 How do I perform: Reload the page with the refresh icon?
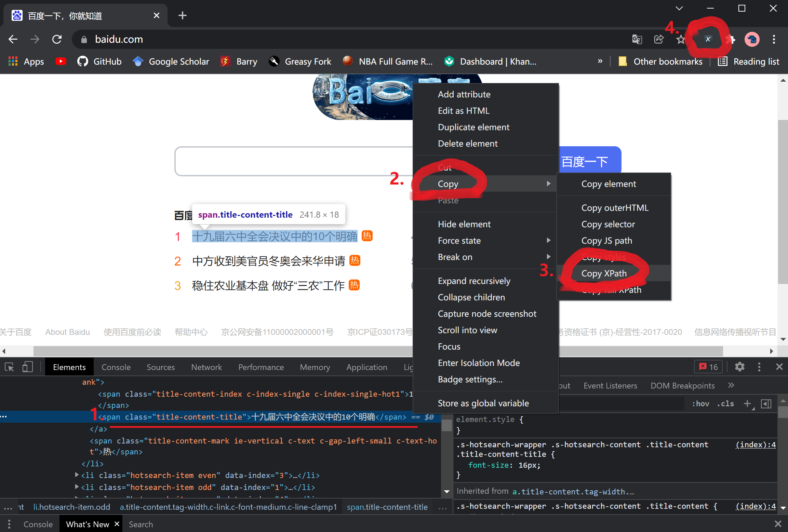57,39
